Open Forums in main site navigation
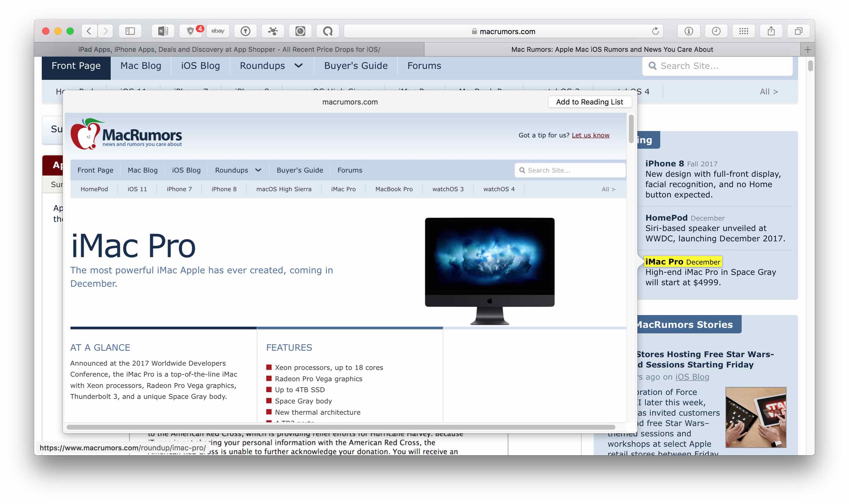849x504 pixels. [424, 66]
